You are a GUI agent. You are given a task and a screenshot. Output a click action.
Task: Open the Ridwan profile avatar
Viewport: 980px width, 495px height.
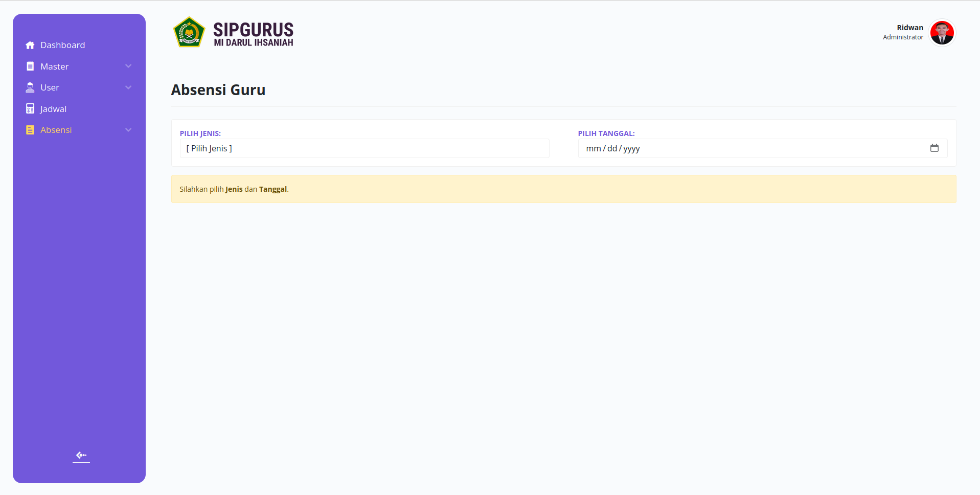coord(942,33)
